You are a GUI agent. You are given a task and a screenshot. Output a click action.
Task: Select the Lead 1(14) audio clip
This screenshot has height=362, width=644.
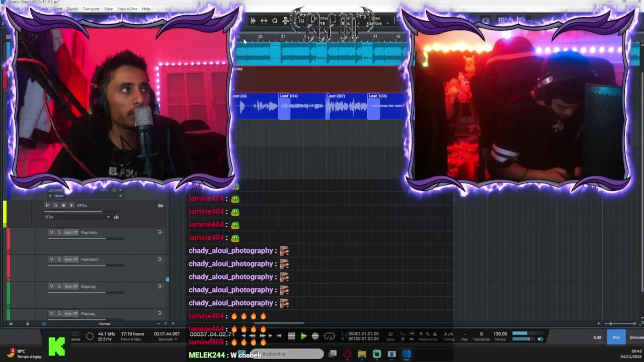point(301,106)
